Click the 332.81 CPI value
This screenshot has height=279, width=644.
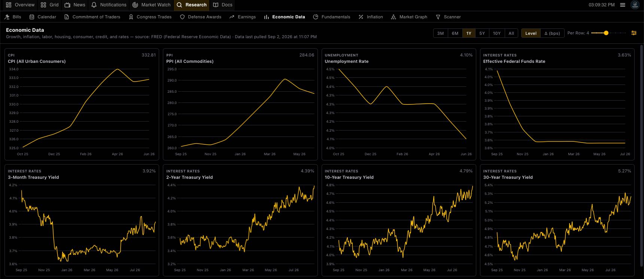149,55
